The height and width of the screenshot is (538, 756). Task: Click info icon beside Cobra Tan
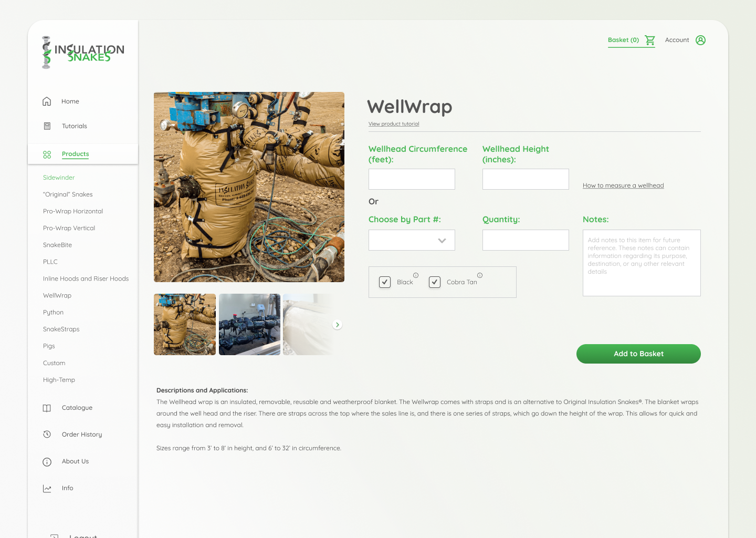pyautogui.click(x=480, y=275)
